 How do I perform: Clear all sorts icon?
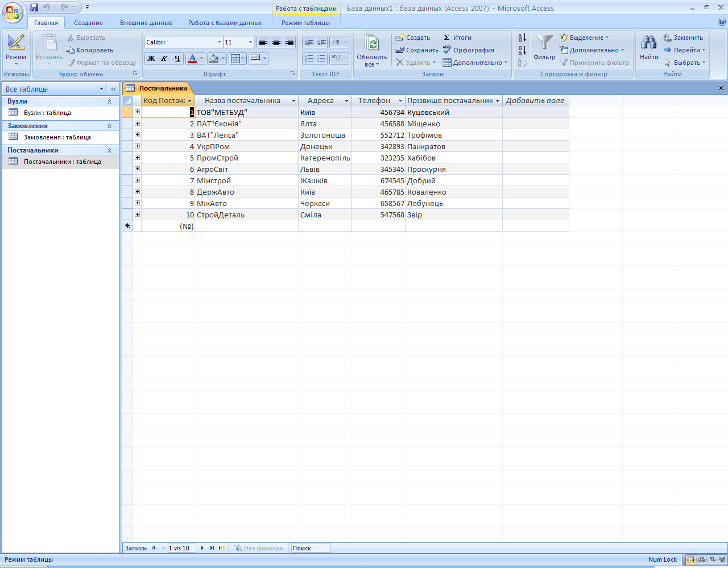click(x=522, y=63)
